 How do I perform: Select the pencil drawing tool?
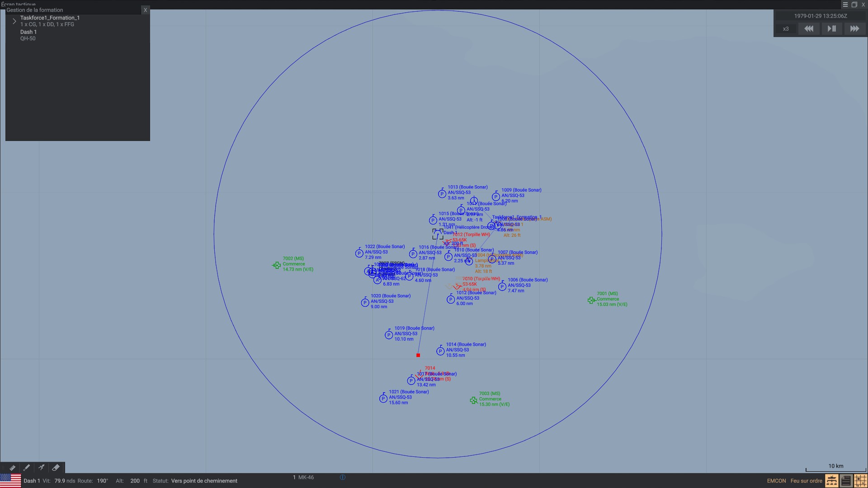[x=27, y=468]
